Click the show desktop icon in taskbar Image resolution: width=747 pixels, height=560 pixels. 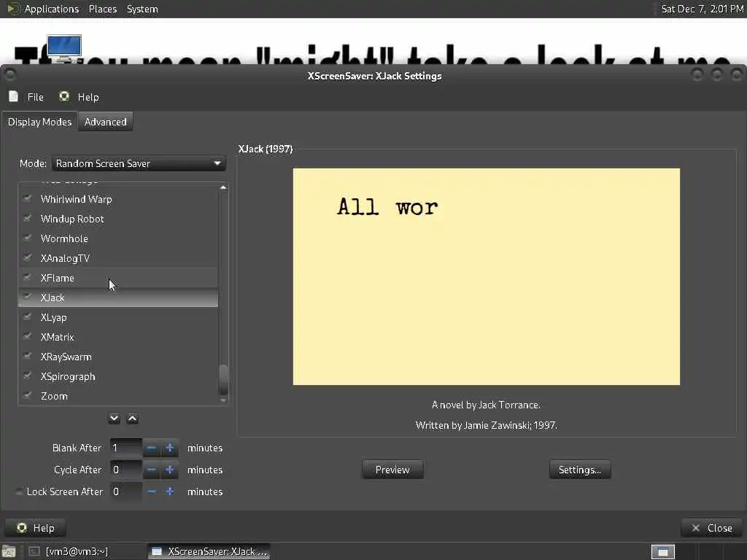pos(9,551)
